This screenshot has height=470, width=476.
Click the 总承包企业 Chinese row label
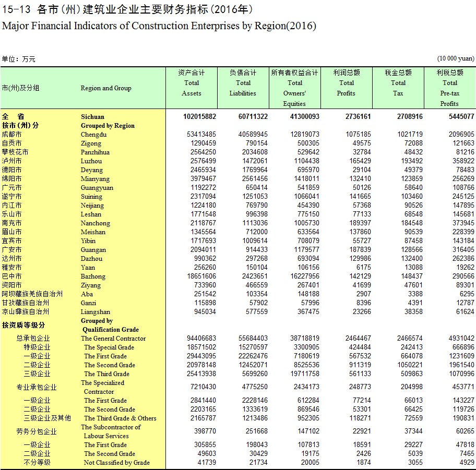click(33, 339)
